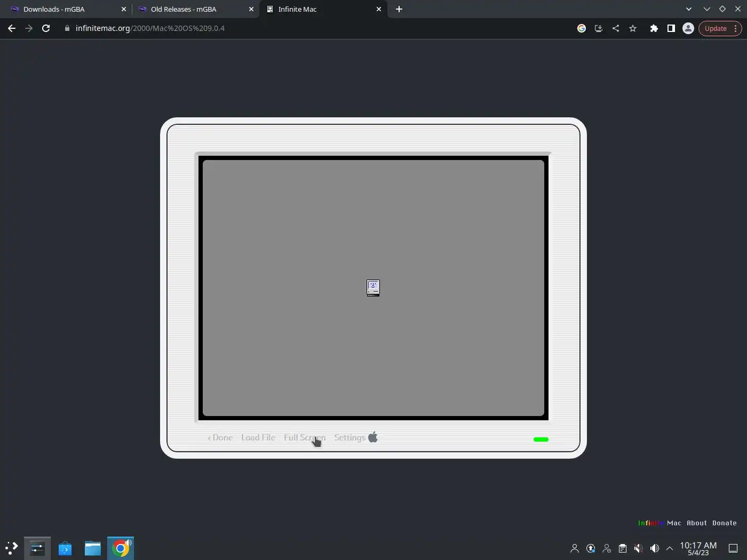The width and height of the screenshot is (747, 560).
Task: Open the clipboard tray icon
Action: click(623, 548)
